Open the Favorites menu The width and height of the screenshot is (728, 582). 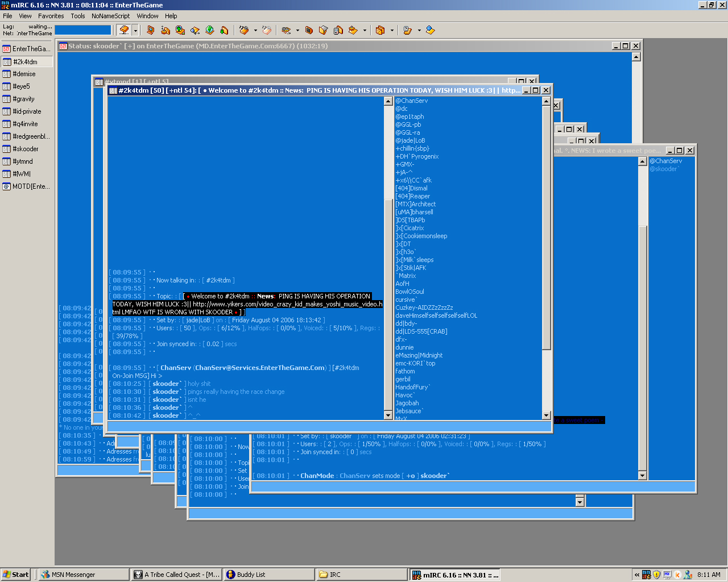(x=51, y=16)
